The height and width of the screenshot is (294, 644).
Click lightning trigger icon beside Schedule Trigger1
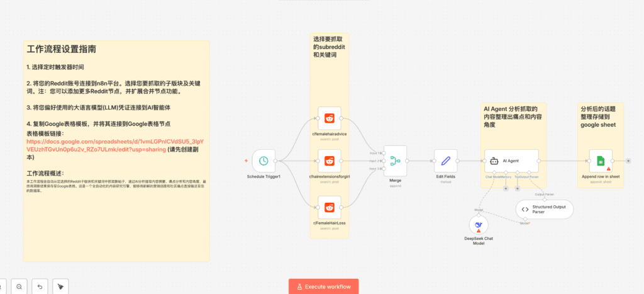tap(246, 161)
